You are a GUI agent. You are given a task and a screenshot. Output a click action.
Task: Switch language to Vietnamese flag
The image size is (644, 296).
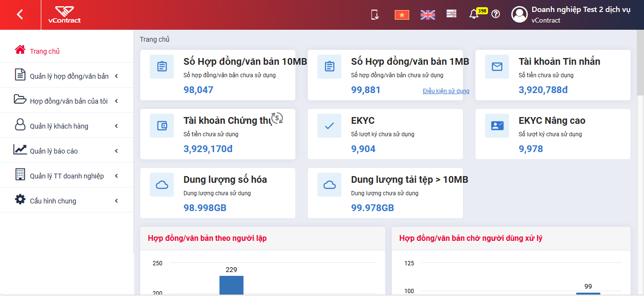pyautogui.click(x=402, y=15)
